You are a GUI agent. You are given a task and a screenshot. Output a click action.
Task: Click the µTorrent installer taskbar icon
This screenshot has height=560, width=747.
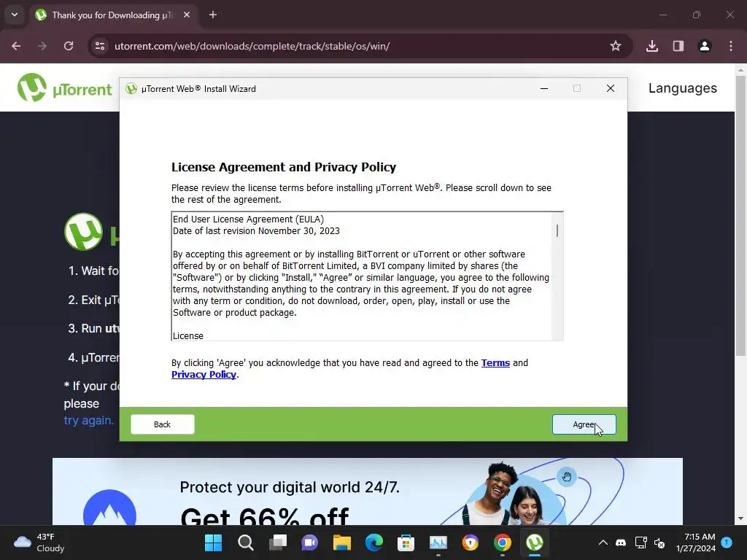pos(535,542)
